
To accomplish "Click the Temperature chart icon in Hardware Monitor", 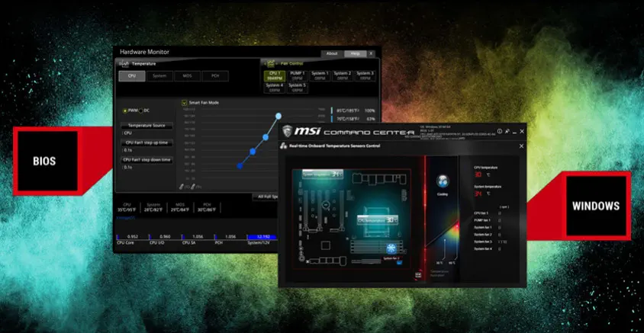I will point(124,63).
